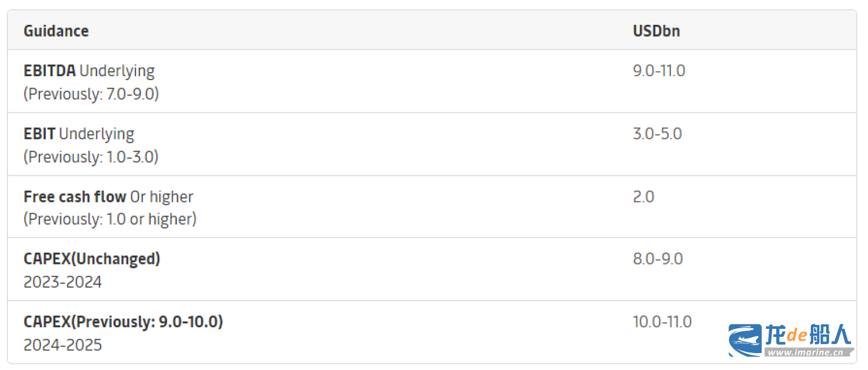Screen dimensions: 868x370
Task: Click the EBIT Underlying label
Action: tap(78, 134)
